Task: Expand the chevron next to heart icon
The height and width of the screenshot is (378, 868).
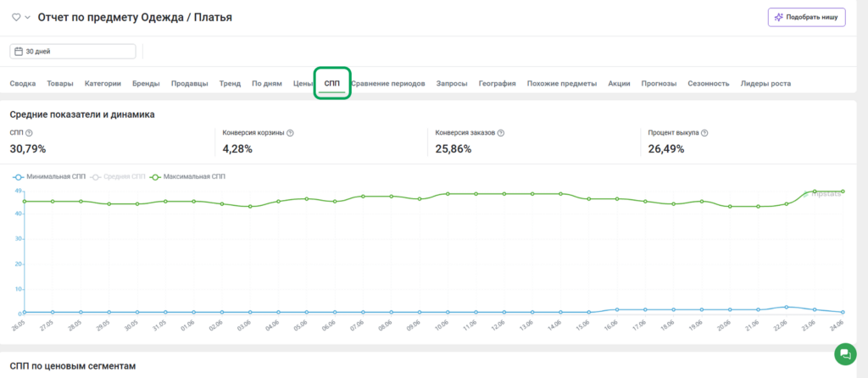Action: coord(27,18)
